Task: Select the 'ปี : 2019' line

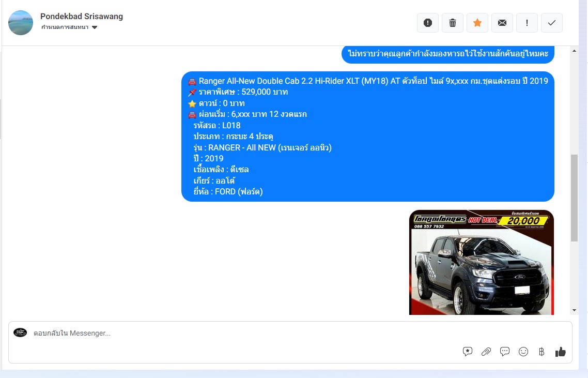Action: 209,158
